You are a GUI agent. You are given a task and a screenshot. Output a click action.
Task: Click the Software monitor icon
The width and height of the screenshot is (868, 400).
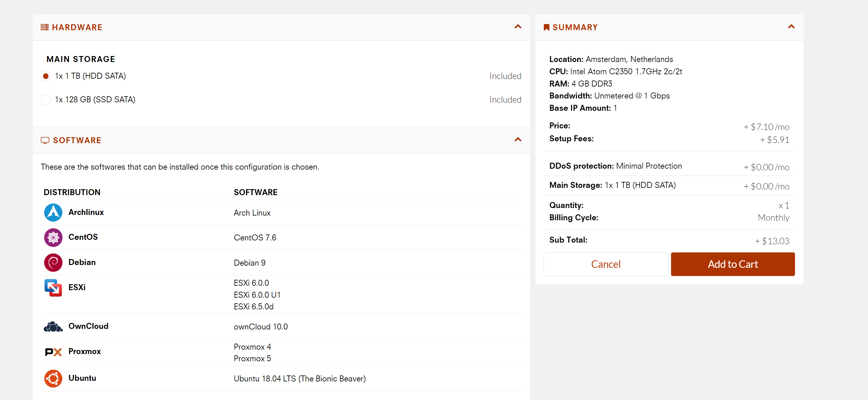click(x=45, y=140)
